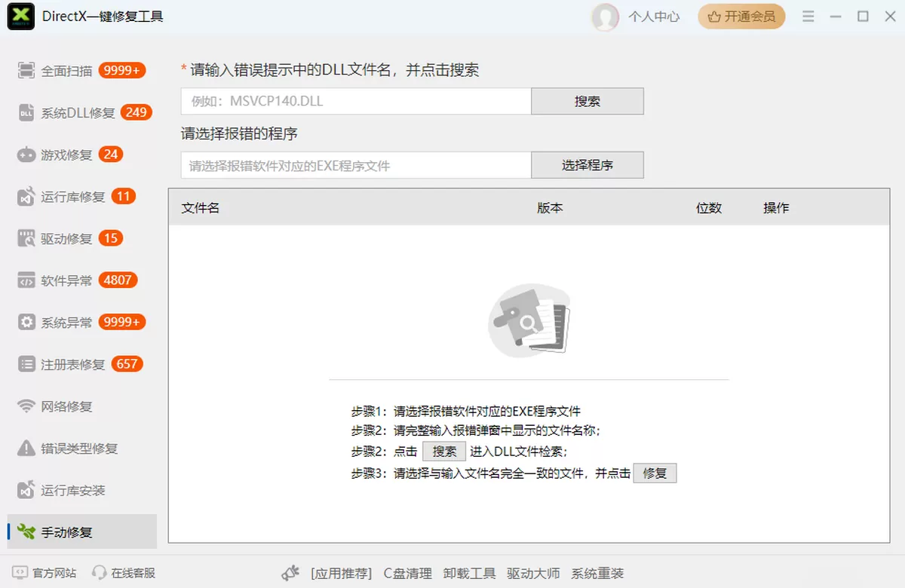Open the 注册表修复 section
This screenshot has width=905, height=588.
[x=81, y=364]
